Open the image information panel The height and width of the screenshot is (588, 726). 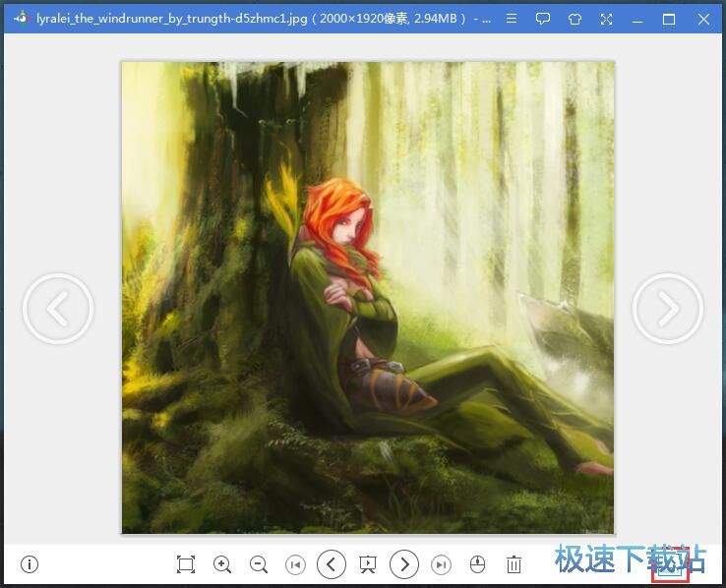click(x=30, y=564)
